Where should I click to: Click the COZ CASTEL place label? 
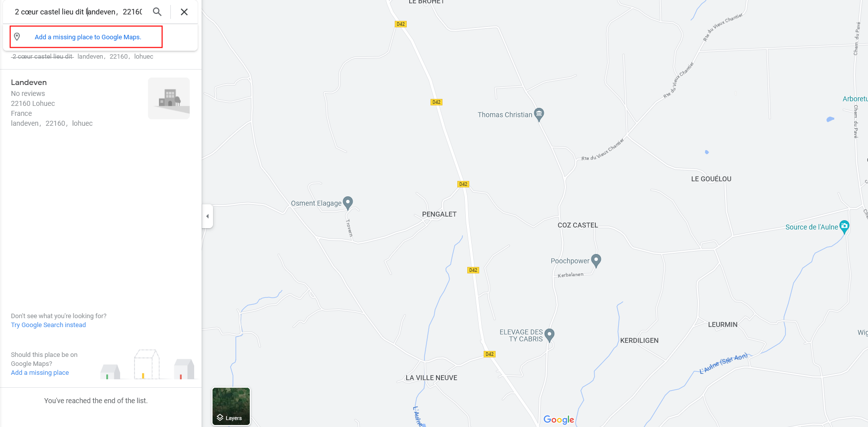(578, 225)
